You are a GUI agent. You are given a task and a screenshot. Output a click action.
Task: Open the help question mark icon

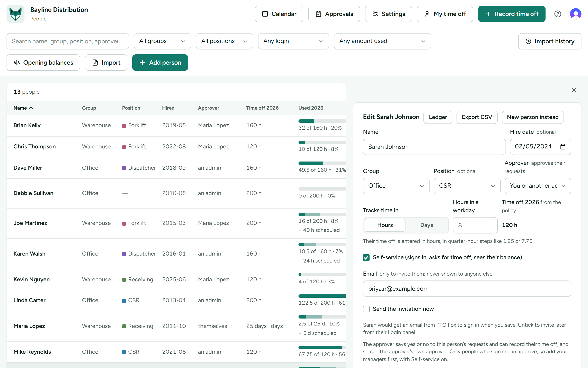click(x=558, y=14)
